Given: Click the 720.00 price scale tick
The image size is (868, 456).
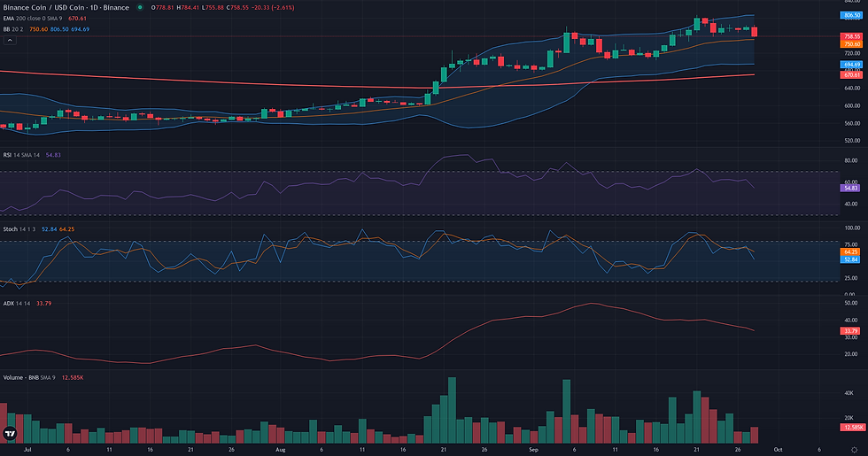Looking at the screenshot, I should click(852, 53).
